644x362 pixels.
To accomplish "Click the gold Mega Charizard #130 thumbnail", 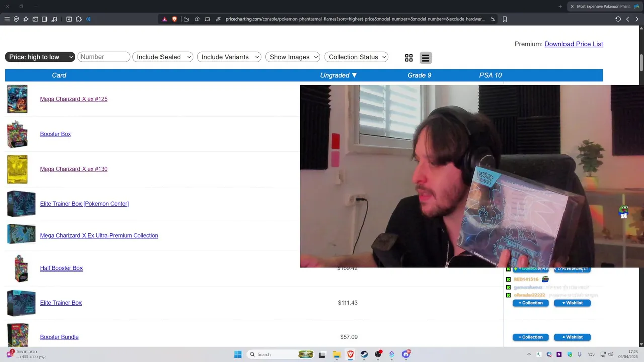I will [x=17, y=169].
